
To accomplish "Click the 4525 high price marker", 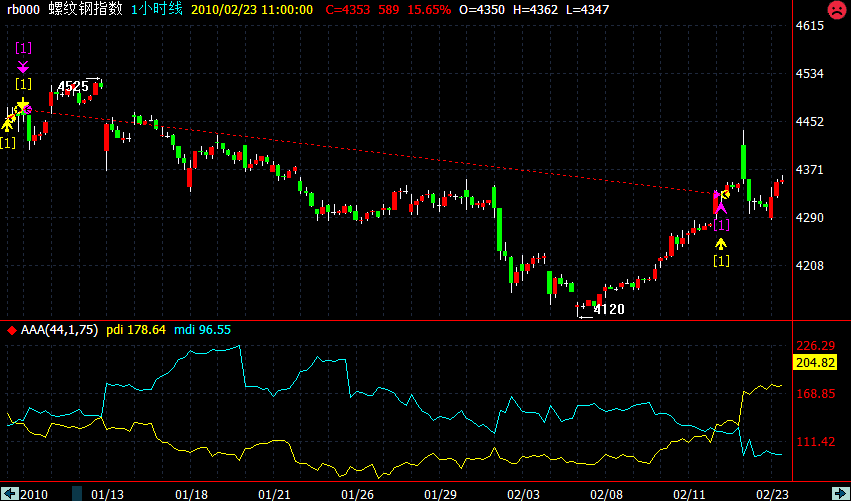I will (x=73, y=87).
